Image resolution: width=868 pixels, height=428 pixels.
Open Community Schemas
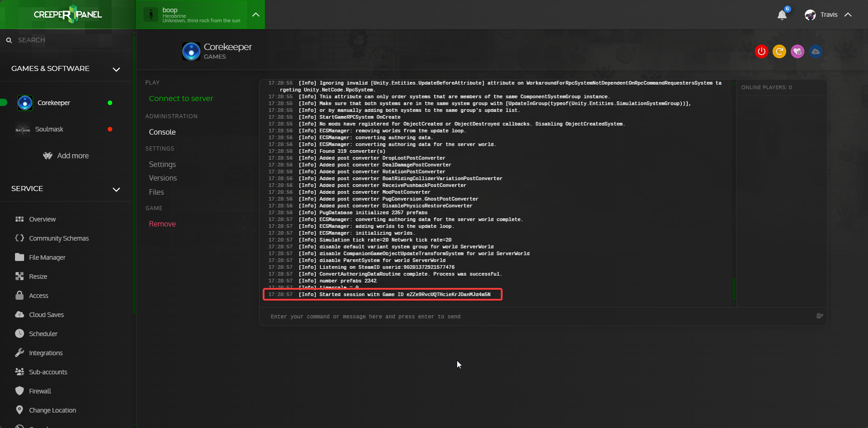59,238
